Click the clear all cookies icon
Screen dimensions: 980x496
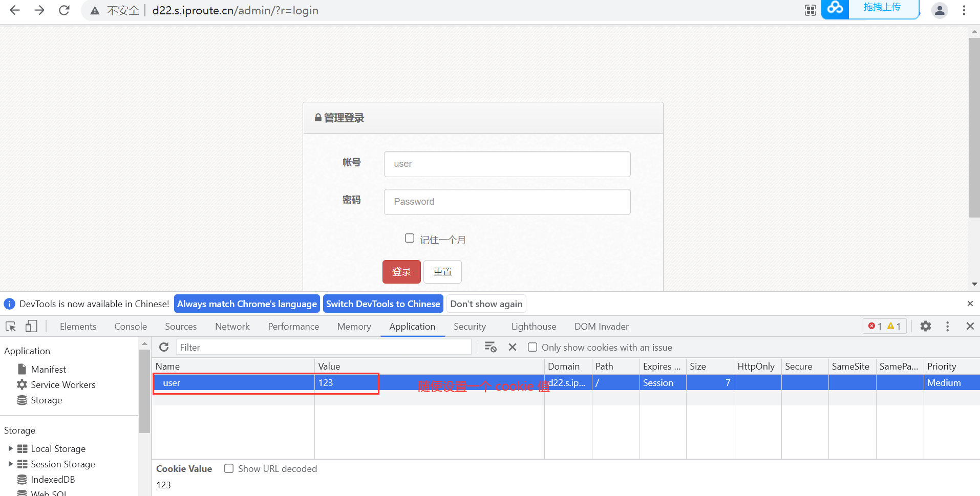(490, 347)
